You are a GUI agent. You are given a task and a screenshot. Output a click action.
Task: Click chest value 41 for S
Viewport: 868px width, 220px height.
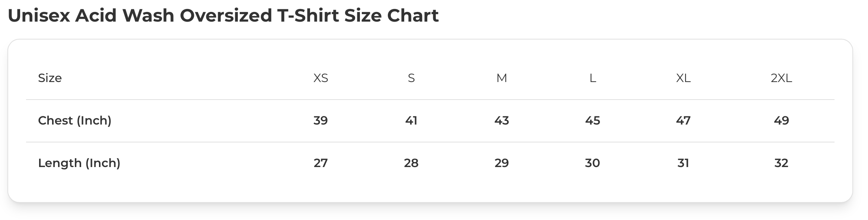[411, 120]
